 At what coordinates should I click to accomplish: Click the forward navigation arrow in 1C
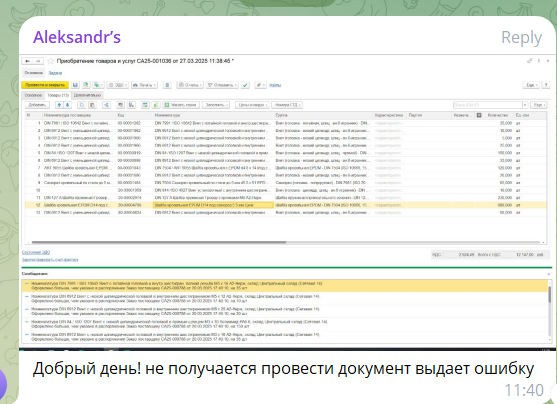pos(38,61)
